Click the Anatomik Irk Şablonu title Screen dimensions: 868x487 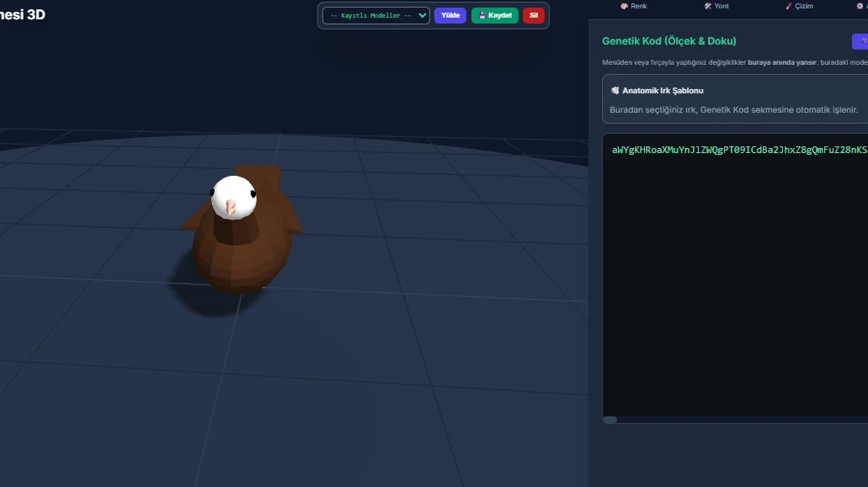663,91
